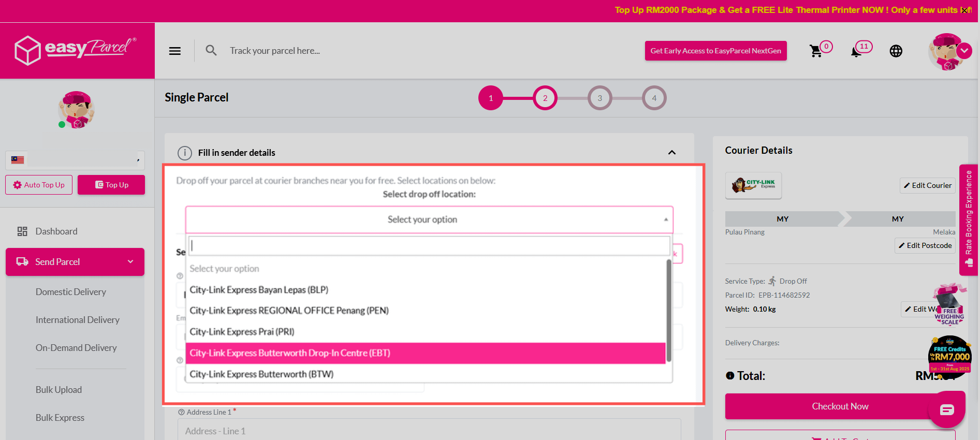
Task: Go to step 2 of the progress
Action: (x=545, y=98)
